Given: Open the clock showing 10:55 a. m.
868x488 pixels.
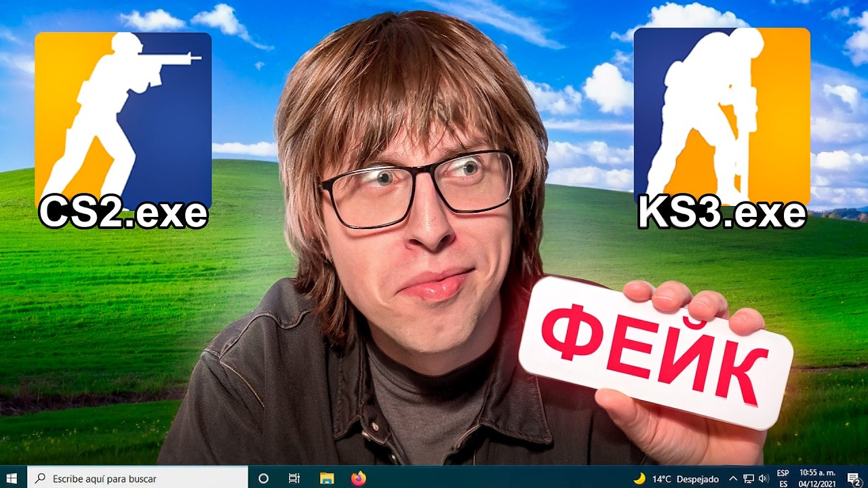Looking at the screenshot, I should tap(817, 479).
